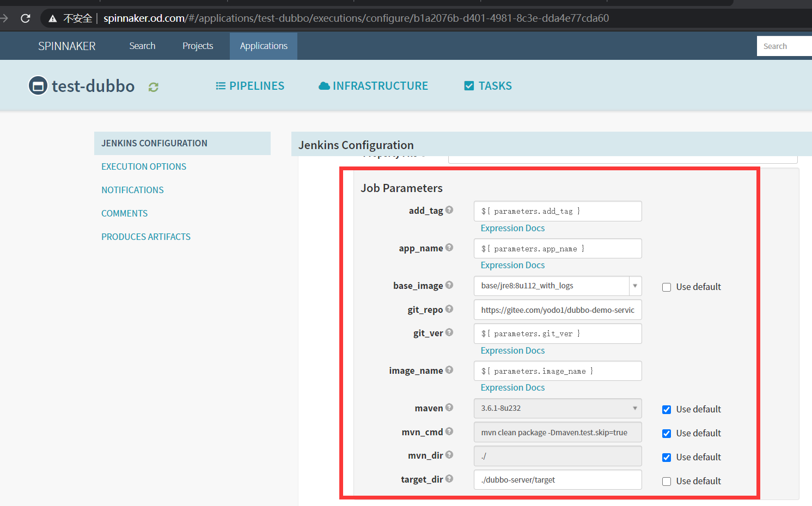Click the help icon next to maven
Screen dimensions: 812x506
click(449, 408)
